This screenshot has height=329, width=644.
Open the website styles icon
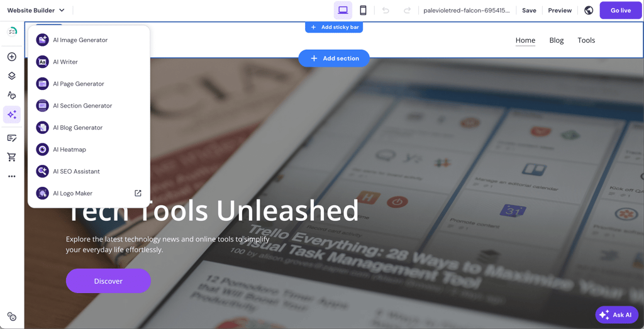[x=12, y=95]
